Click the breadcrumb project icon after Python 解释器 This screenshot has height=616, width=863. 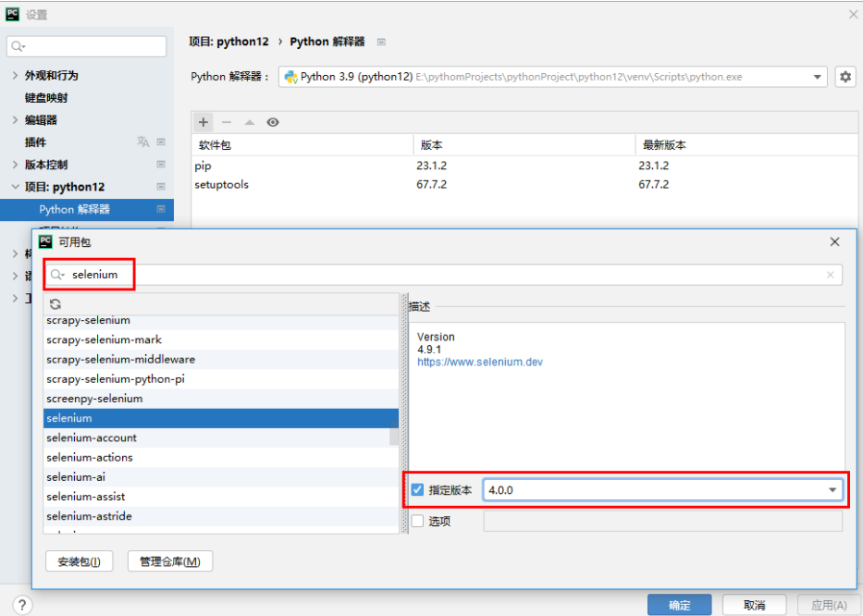point(381,42)
